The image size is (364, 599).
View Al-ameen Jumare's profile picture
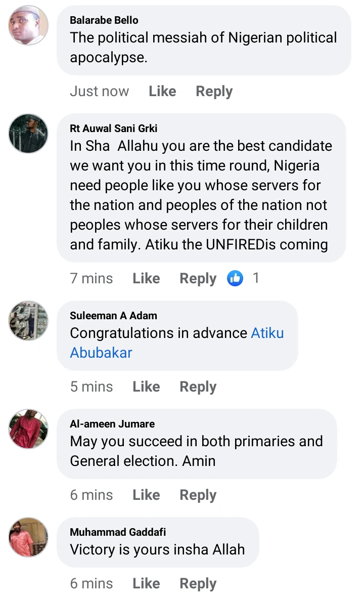click(x=29, y=429)
